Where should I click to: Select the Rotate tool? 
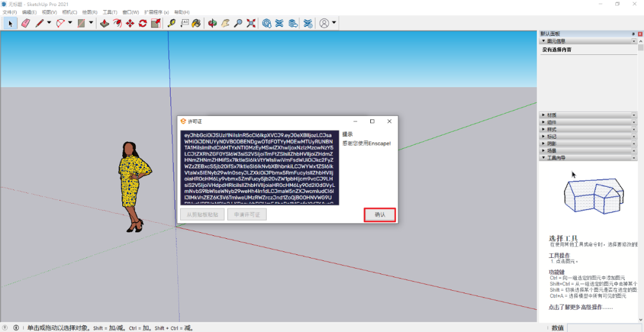pyautogui.click(x=143, y=23)
